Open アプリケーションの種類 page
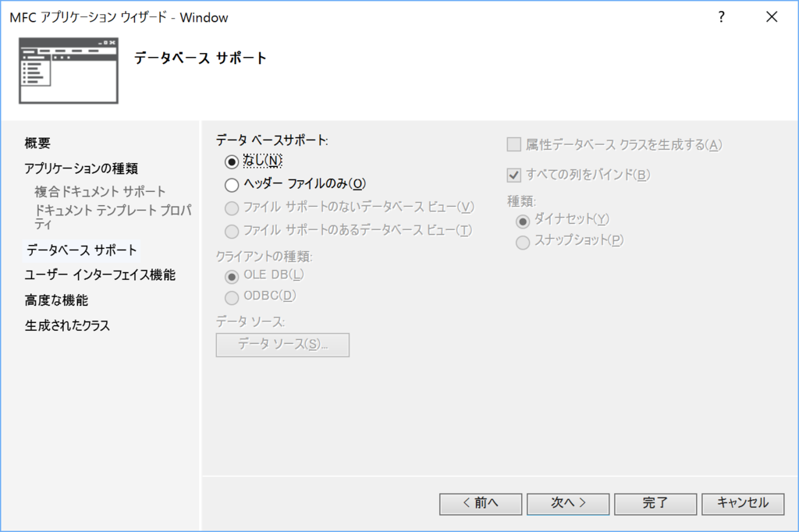The height and width of the screenshot is (532, 799). pyautogui.click(x=81, y=168)
